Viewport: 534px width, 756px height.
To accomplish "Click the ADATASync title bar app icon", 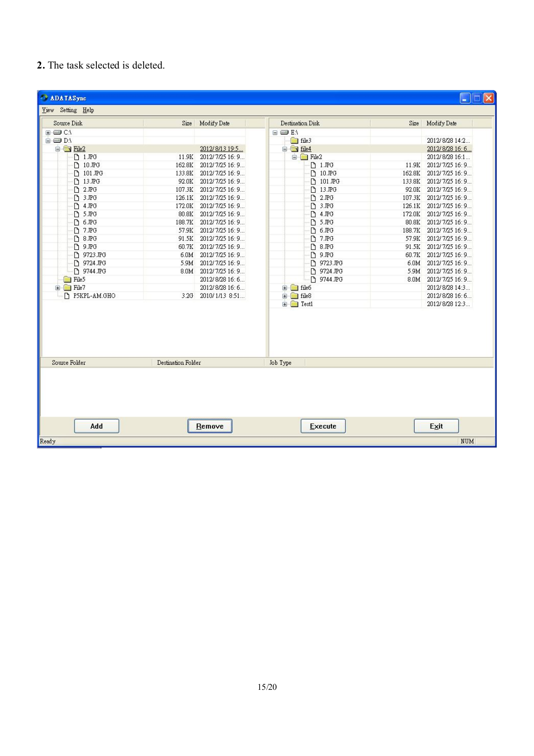I will [44, 98].
